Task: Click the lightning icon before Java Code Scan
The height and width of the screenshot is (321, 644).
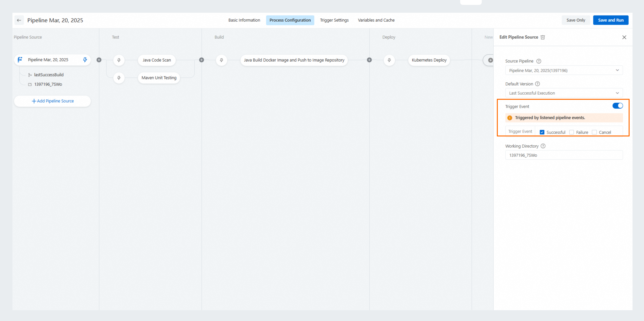Action: [x=119, y=60]
